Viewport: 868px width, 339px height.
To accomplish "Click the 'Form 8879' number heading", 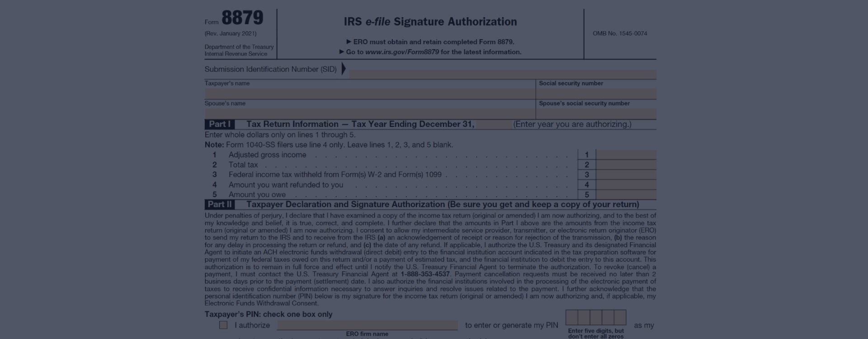I will tap(234, 18).
